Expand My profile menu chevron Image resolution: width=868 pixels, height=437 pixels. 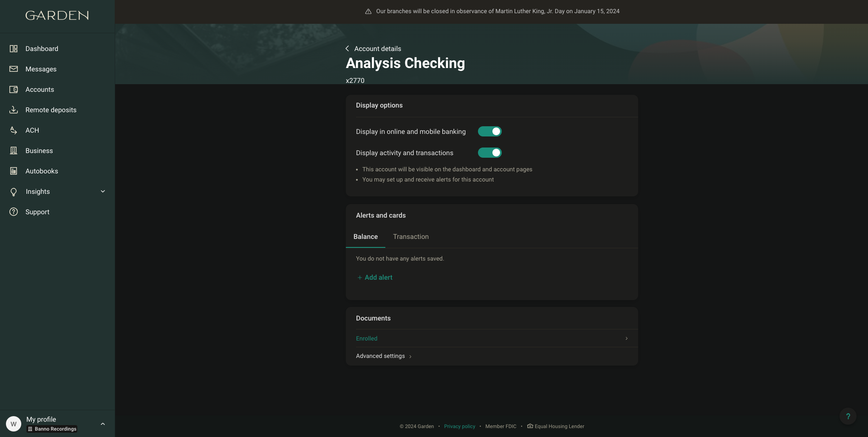pyautogui.click(x=103, y=424)
